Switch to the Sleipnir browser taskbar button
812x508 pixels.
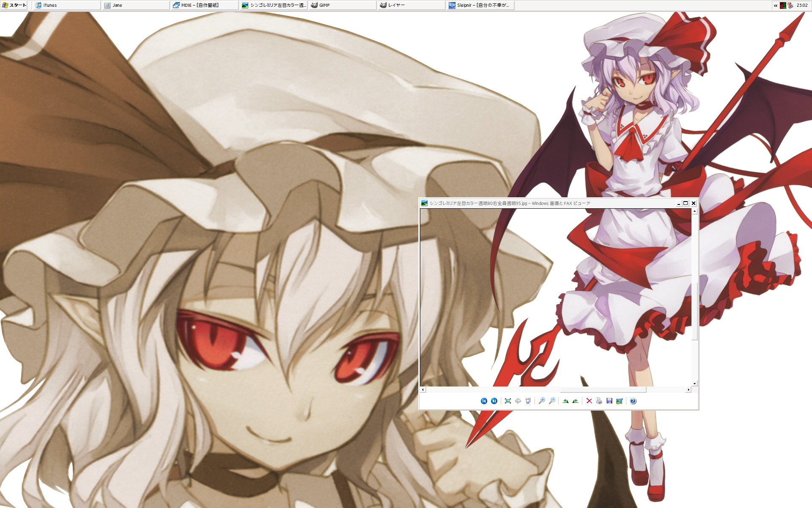click(480, 5)
